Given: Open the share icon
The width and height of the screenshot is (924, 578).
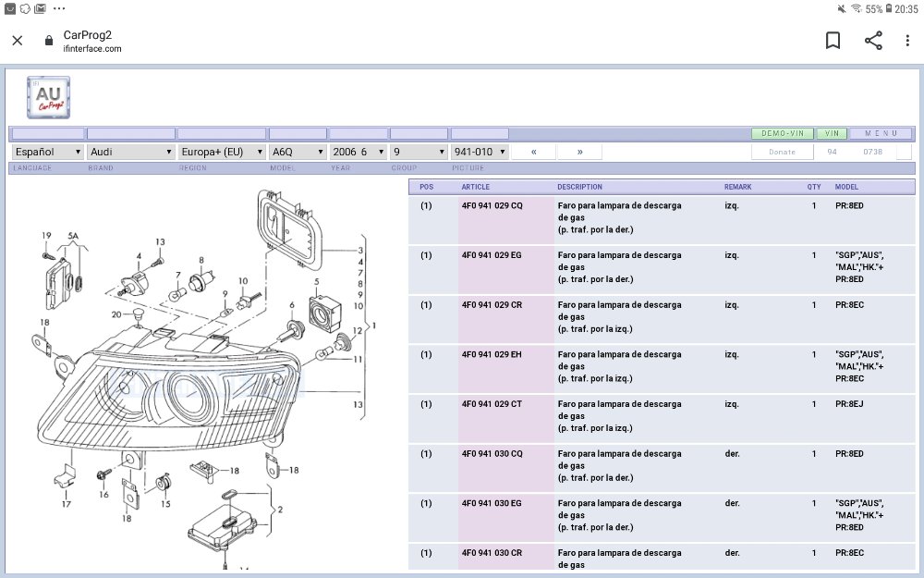Looking at the screenshot, I should tap(873, 40).
